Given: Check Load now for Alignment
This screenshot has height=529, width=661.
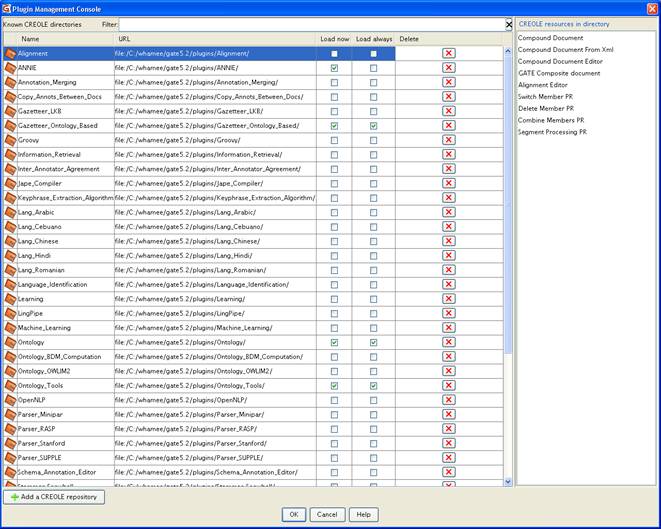Looking at the screenshot, I should click(x=334, y=54).
